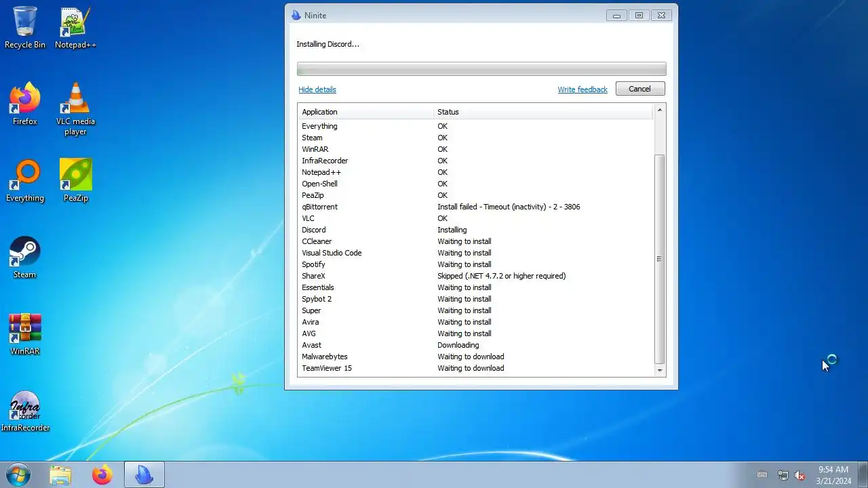Select the Super row
This screenshot has height=488, width=868.
pos(475,310)
